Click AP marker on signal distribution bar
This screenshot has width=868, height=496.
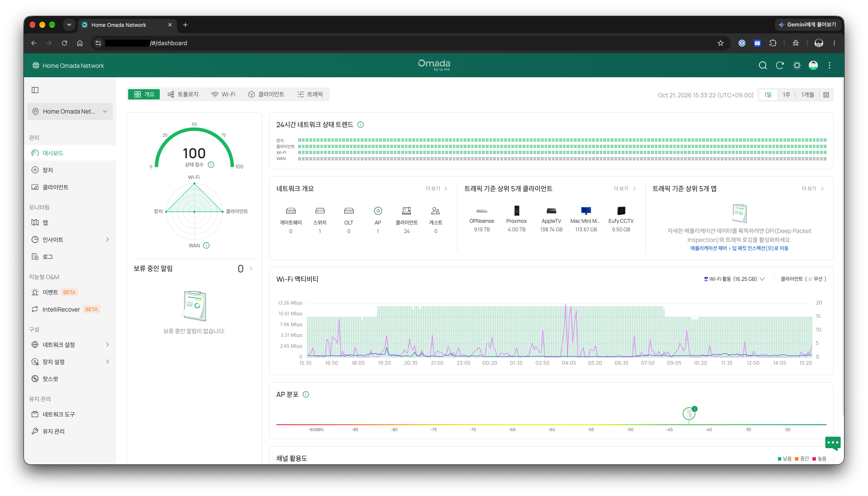pos(689,413)
